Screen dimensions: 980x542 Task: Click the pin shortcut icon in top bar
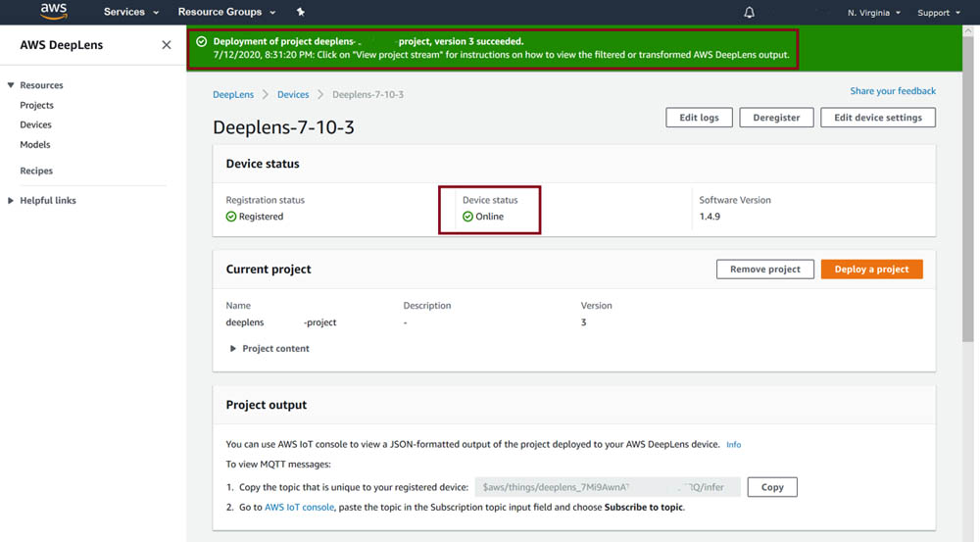tap(301, 12)
